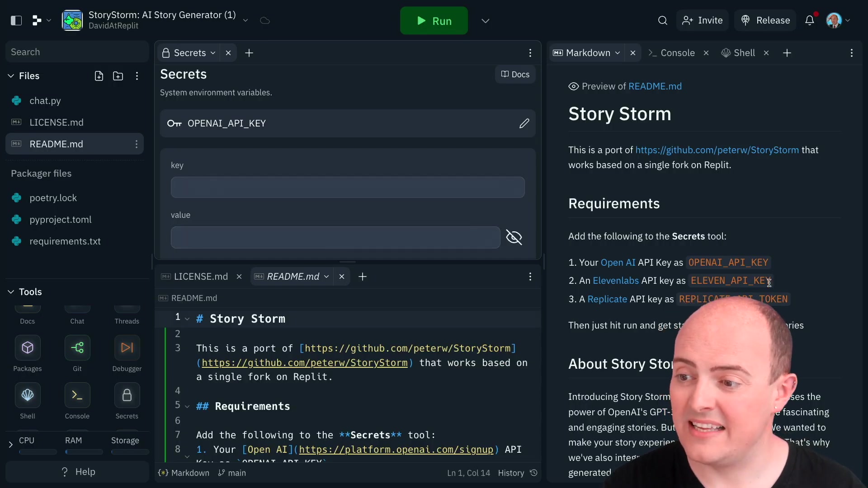Viewport: 868px width, 488px height.
Task: Open editor pane three-dot menu
Action: click(x=530, y=277)
